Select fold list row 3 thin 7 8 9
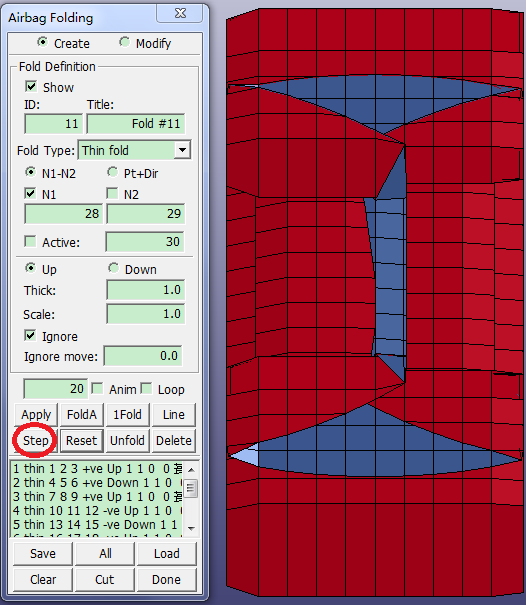This screenshot has width=526, height=605. pos(96,497)
